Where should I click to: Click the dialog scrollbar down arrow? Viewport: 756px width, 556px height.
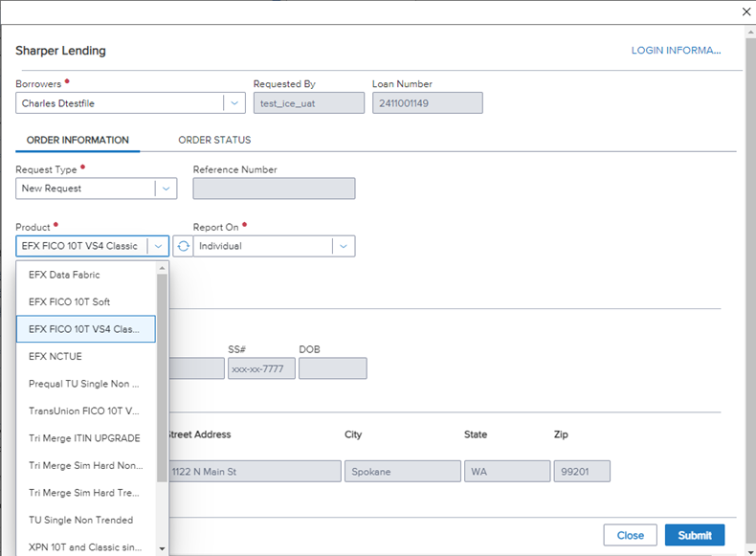[750, 550]
